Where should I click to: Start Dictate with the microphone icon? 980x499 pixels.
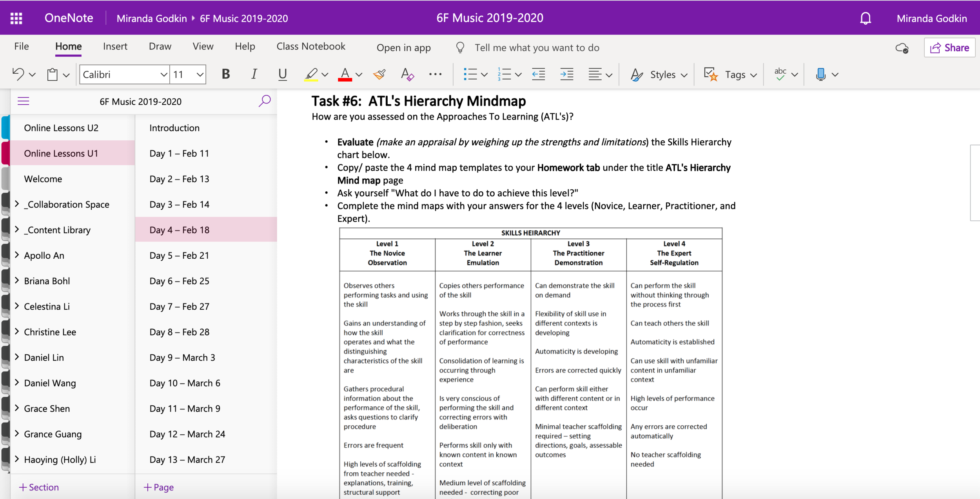(820, 74)
